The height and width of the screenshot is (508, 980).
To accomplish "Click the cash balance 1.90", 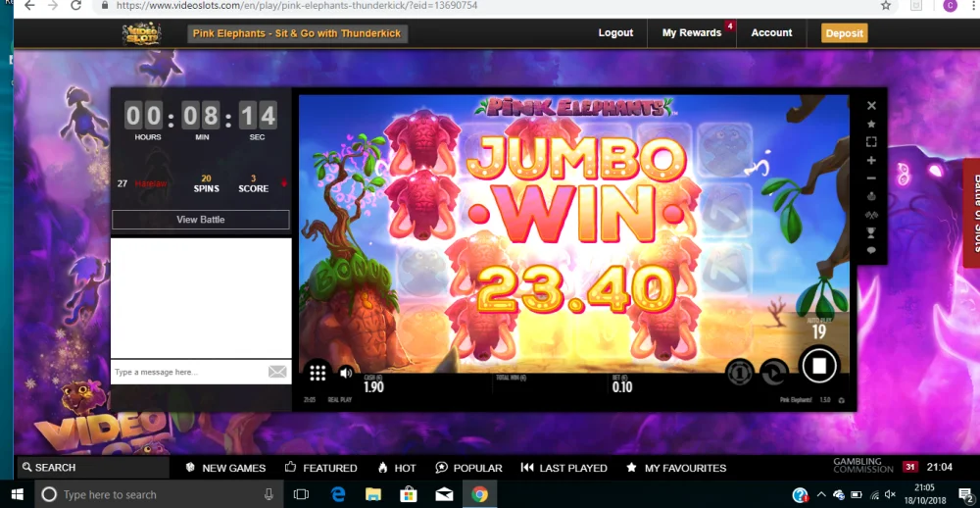I will tap(373, 386).
